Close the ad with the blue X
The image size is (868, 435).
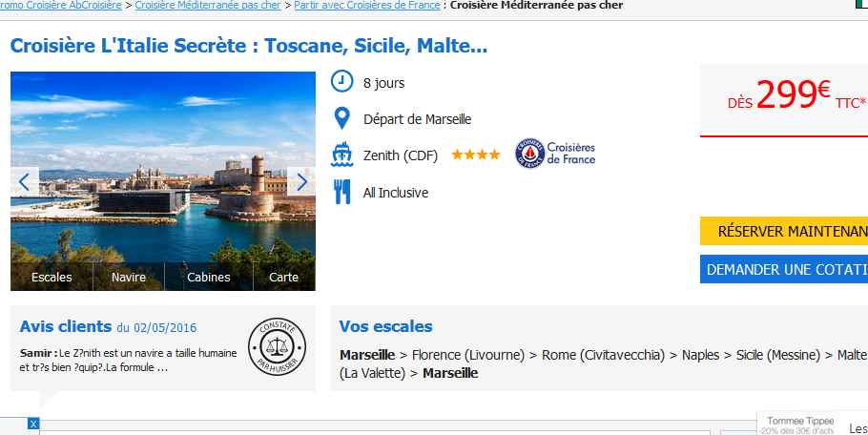33,423
